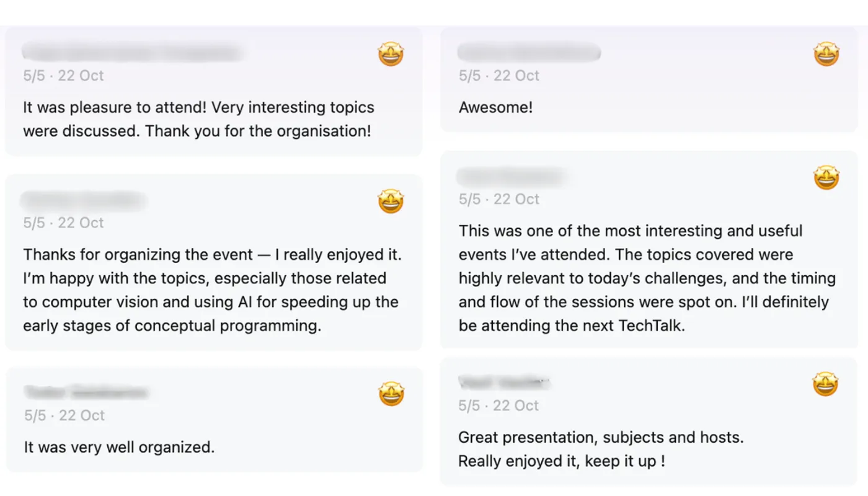Image resolution: width=868 pixels, height=496 pixels.
Task: Click star-eyes emoji on 'Great presentation' review
Action: coord(826,384)
